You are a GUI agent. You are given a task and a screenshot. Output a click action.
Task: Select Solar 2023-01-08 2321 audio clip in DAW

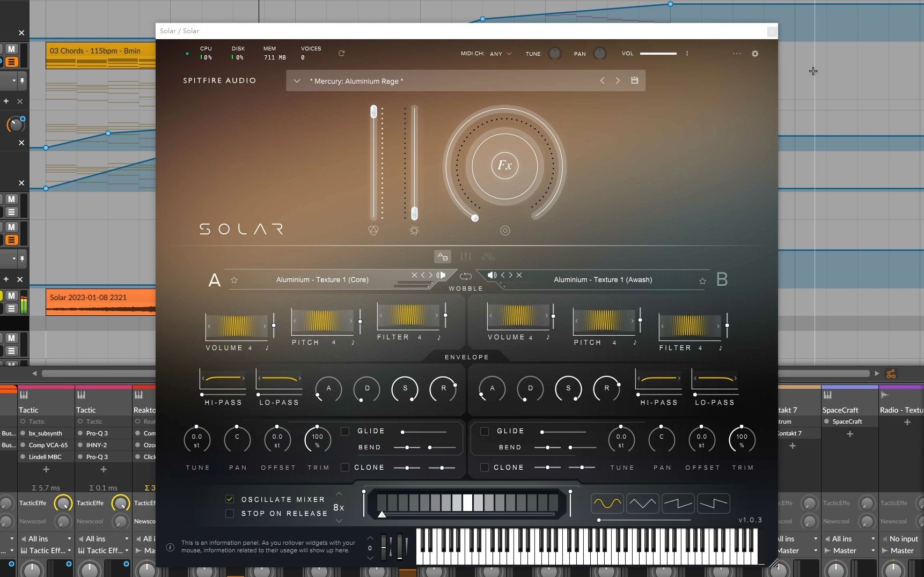[101, 302]
